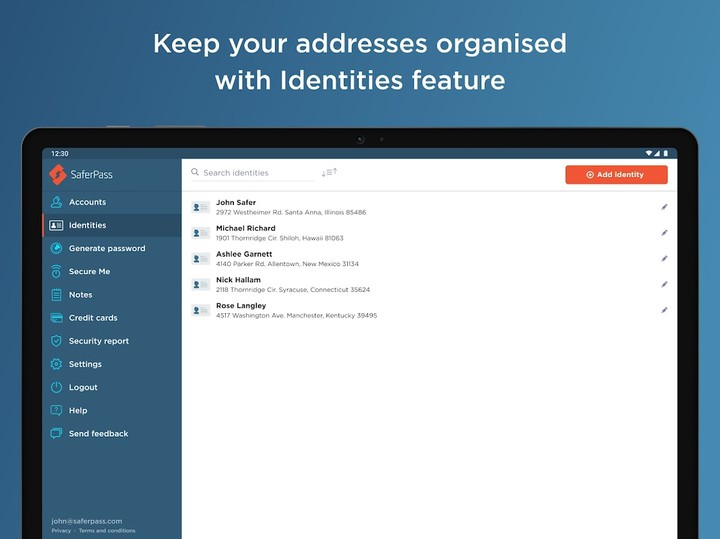This screenshot has width=720, height=539.
Task: Click the 12:30 status bar clock
Action: pyautogui.click(x=60, y=153)
